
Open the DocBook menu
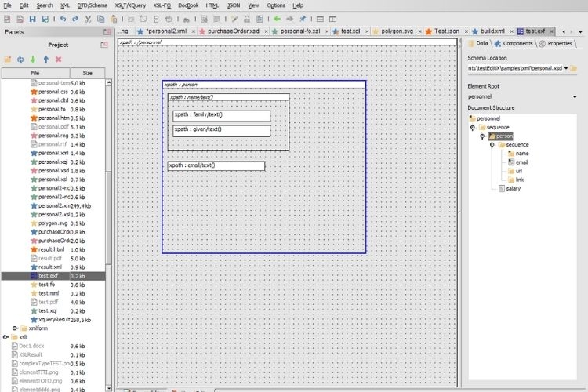[188, 5]
